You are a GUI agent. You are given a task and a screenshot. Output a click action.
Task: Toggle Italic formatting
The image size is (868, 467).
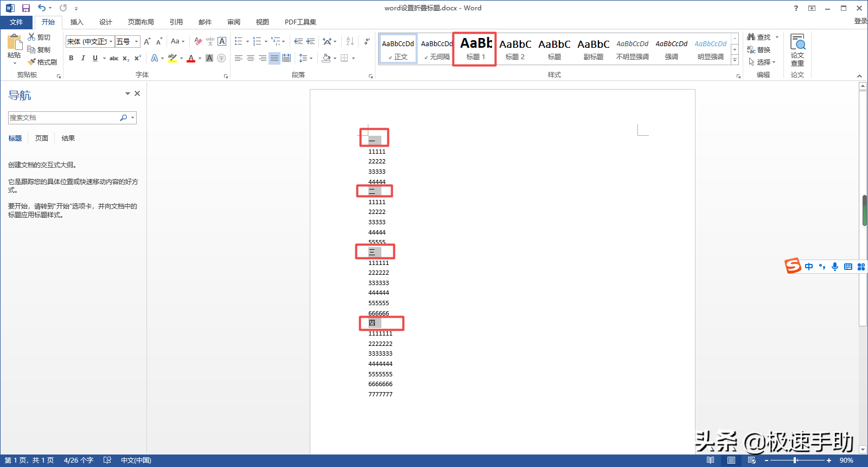pos(83,58)
